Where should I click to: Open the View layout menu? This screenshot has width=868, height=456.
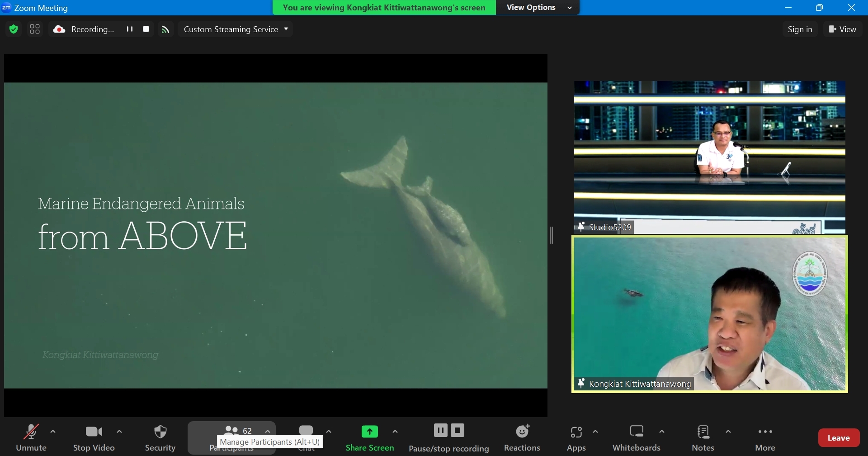(x=843, y=29)
